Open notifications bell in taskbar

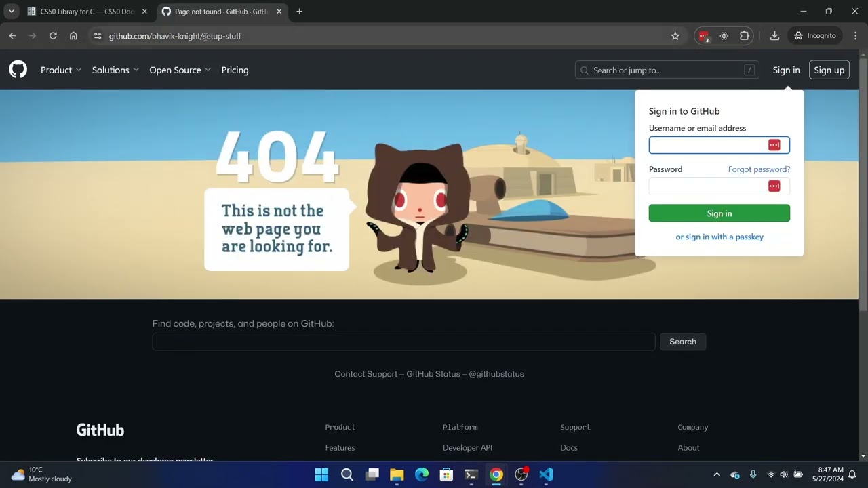[x=852, y=474]
